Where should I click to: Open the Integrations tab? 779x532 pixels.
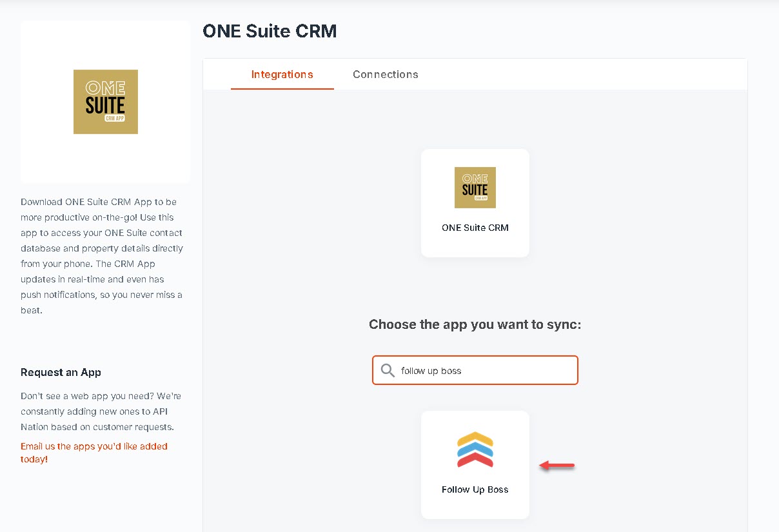(282, 74)
